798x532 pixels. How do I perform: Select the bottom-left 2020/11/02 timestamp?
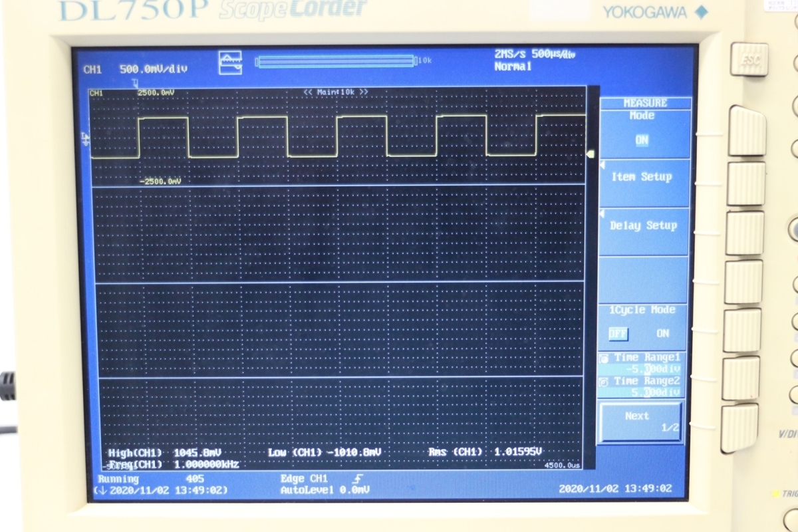[x=160, y=490]
